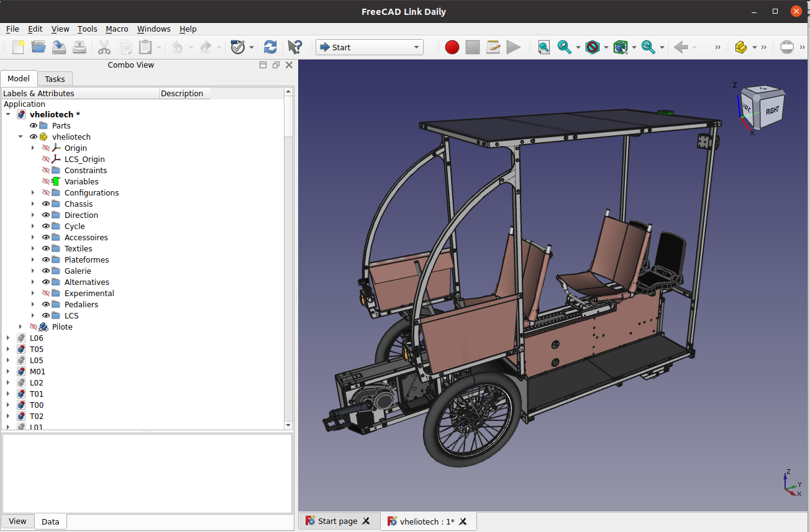Open the Start workbench dropdown
Screen dimensions: 810x532
point(369,47)
